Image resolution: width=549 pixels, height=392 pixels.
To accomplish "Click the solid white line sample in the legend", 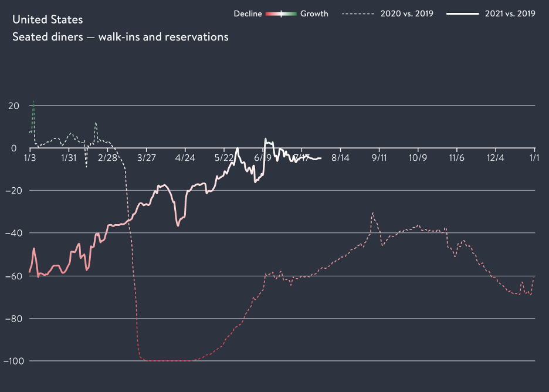I will [x=463, y=13].
